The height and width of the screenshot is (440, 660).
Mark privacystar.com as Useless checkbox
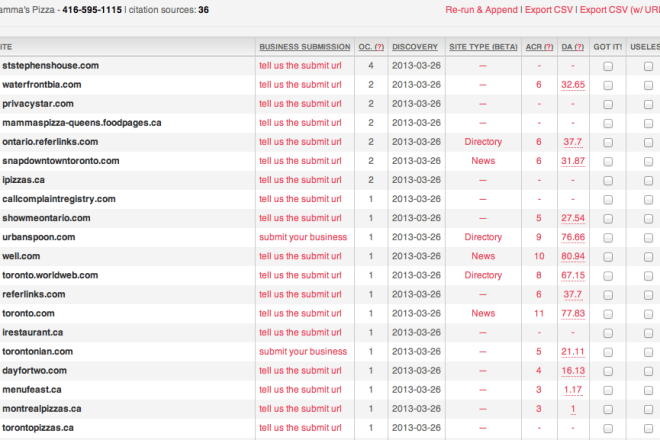click(x=648, y=104)
